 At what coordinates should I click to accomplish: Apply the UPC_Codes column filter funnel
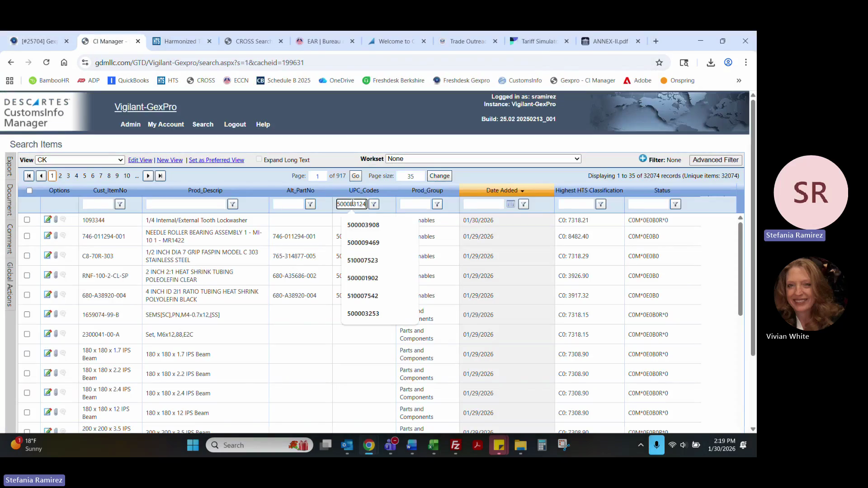374,204
